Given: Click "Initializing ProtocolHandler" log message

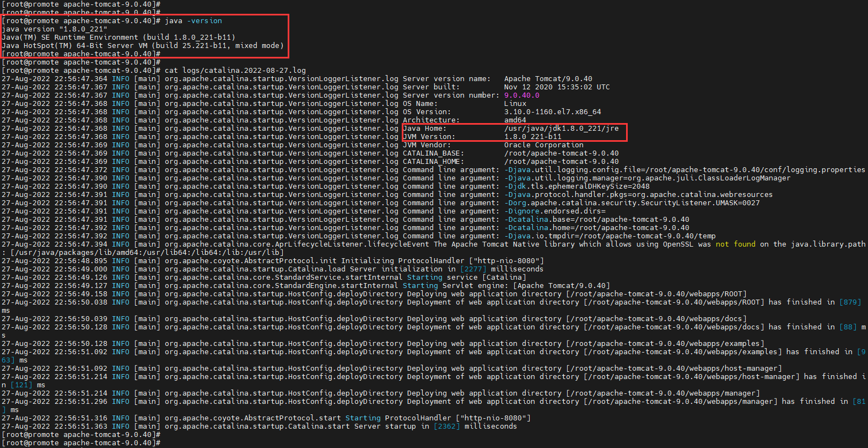Looking at the screenshot, I should 443,261.
